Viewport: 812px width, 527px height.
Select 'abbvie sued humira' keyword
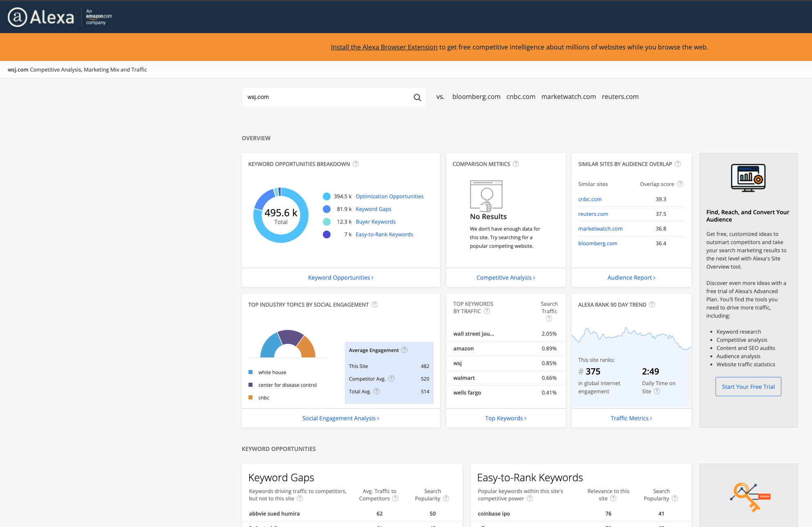[274, 514]
